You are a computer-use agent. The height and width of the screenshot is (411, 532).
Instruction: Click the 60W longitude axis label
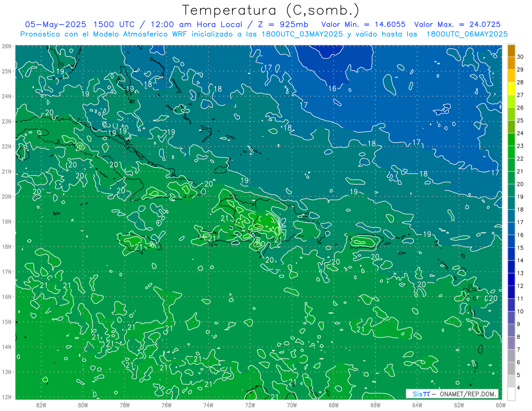[x=501, y=404]
